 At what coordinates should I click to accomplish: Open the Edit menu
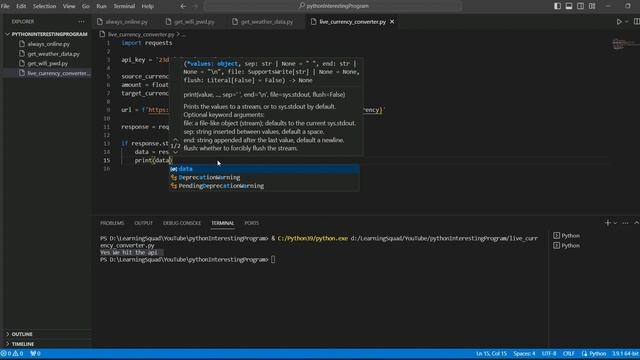(x=21, y=6)
